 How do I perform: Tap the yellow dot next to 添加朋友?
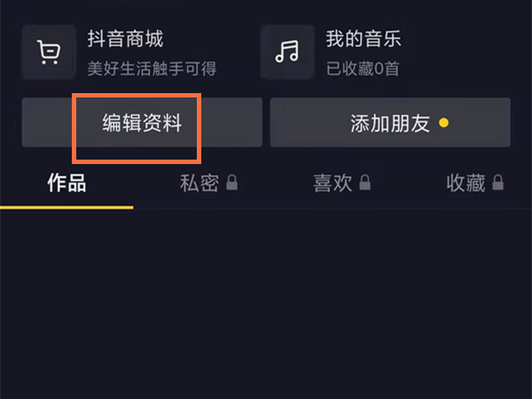click(443, 122)
